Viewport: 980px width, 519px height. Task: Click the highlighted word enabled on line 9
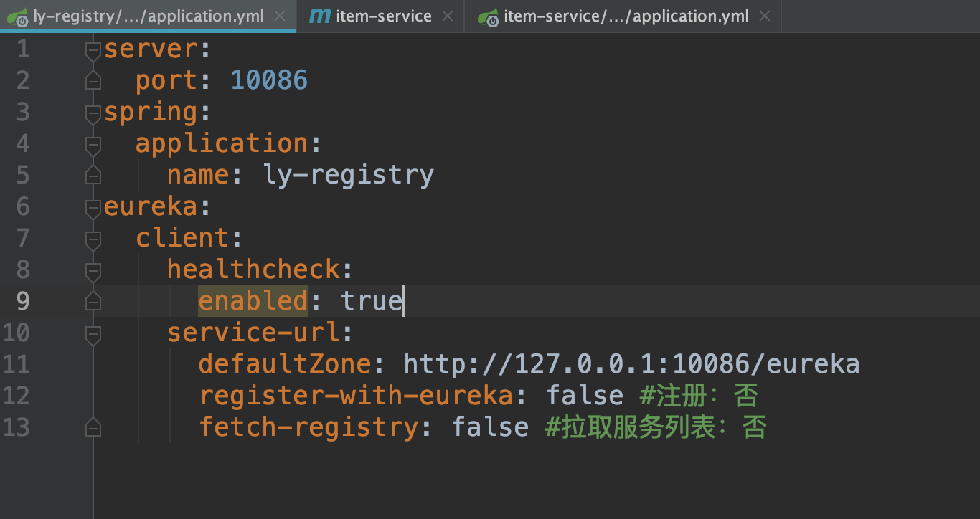tap(253, 300)
